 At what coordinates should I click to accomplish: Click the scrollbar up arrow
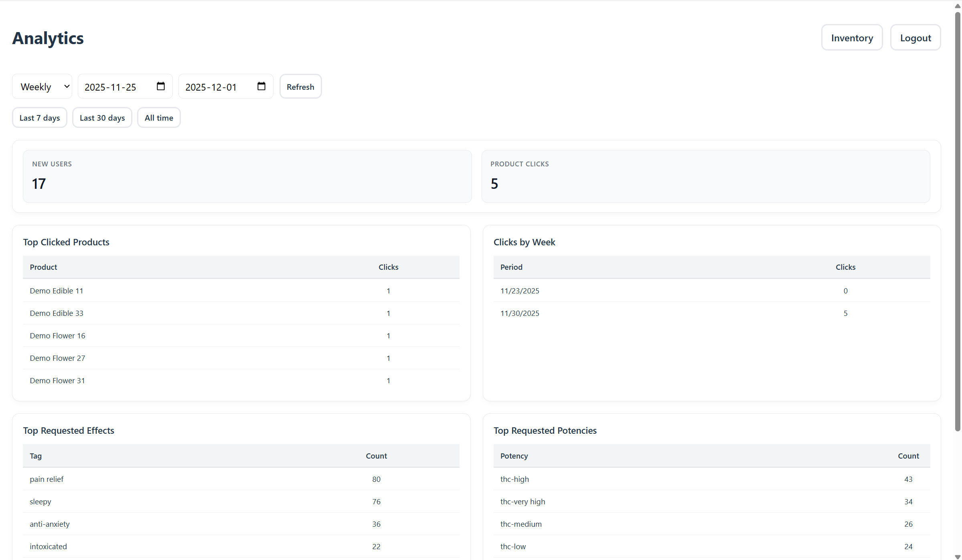[957, 6]
